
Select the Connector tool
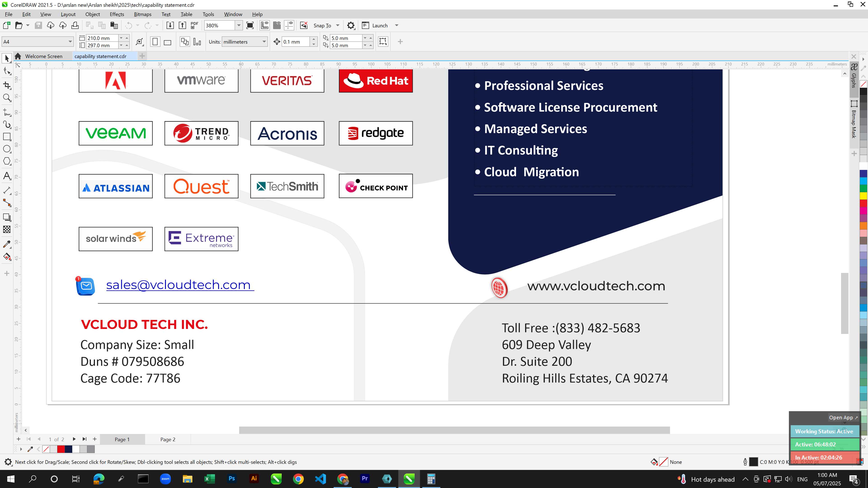7,202
